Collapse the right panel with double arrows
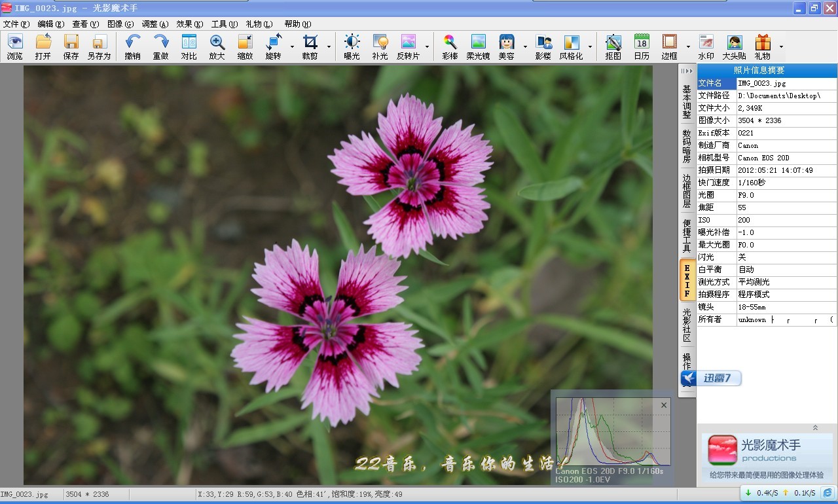Viewport: 838px width, 504px height. click(x=686, y=71)
